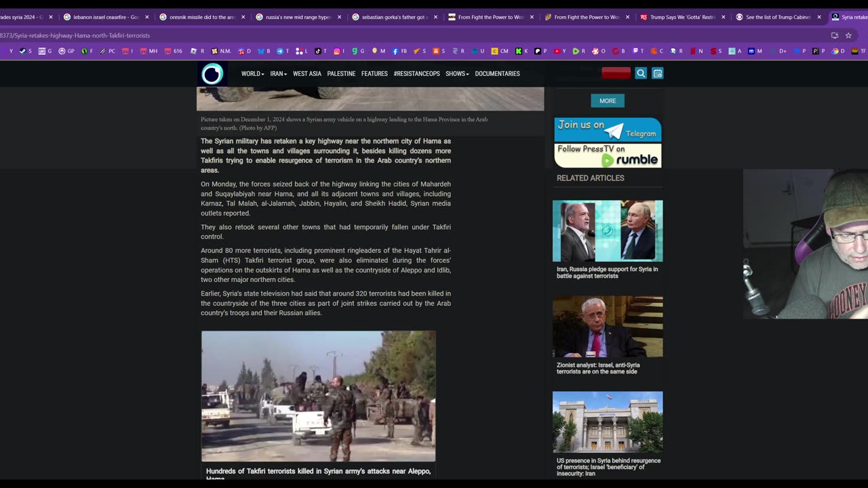Click the Join us on Telegram banner

[608, 129]
